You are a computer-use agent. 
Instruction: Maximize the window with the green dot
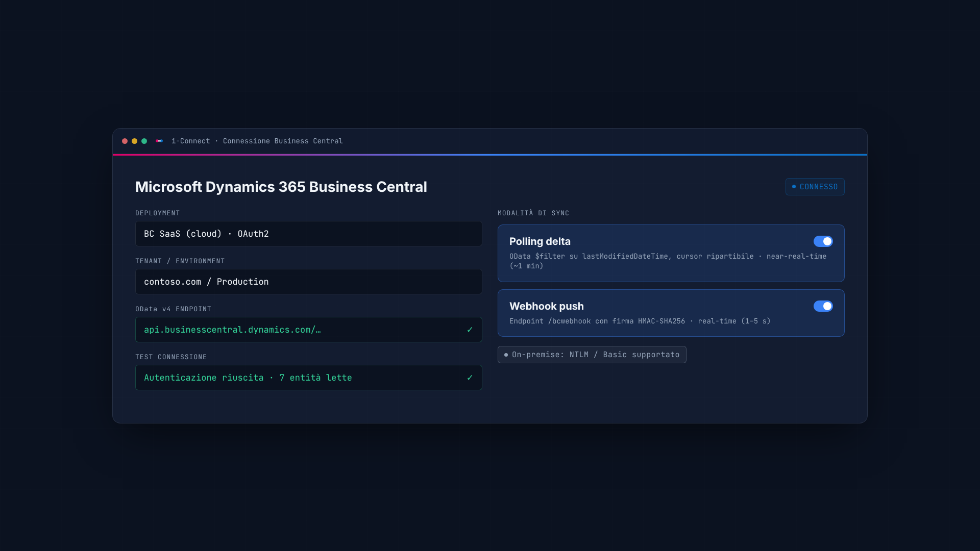144,141
